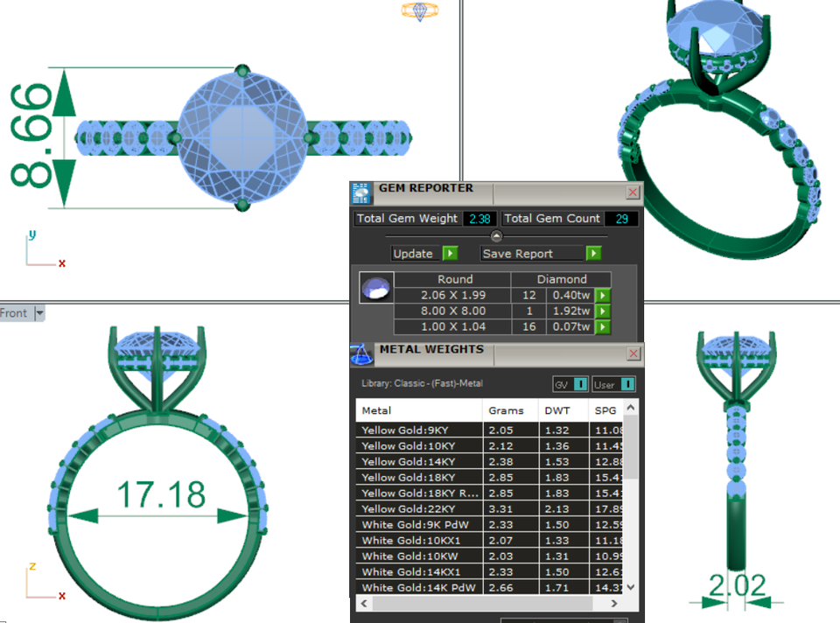Click the Total Gem Count value 29
This screenshot has width=840, height=623.
621,219
